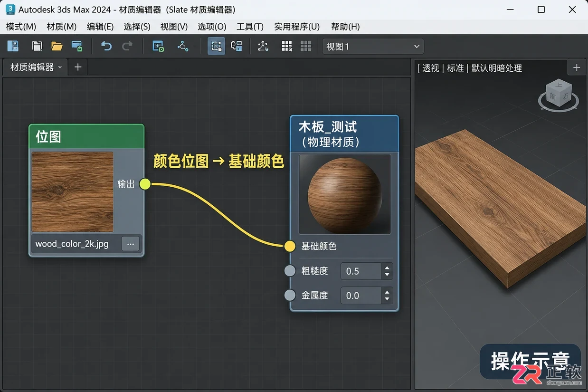Expand the 材质编辑器 tab dropdown arrow
This screenshot has height=392, width=588.
[60, 67]
